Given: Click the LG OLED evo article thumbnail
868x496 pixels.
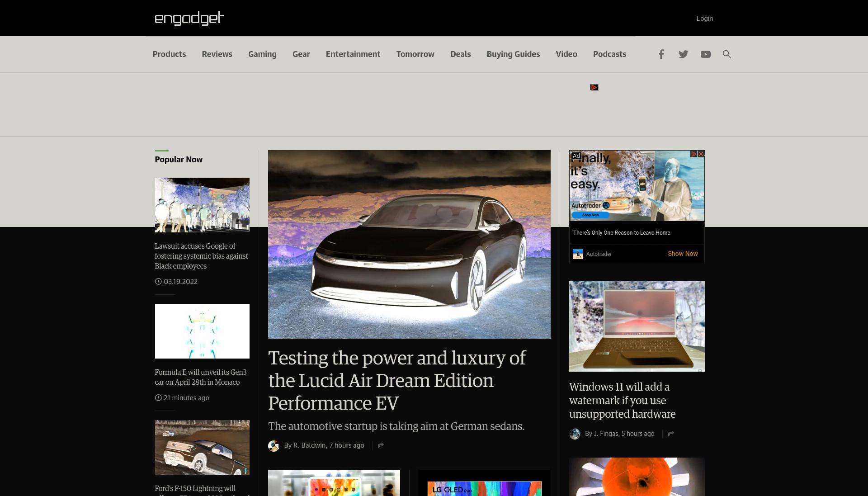Looking at the screenshot, I should (485, 483).
